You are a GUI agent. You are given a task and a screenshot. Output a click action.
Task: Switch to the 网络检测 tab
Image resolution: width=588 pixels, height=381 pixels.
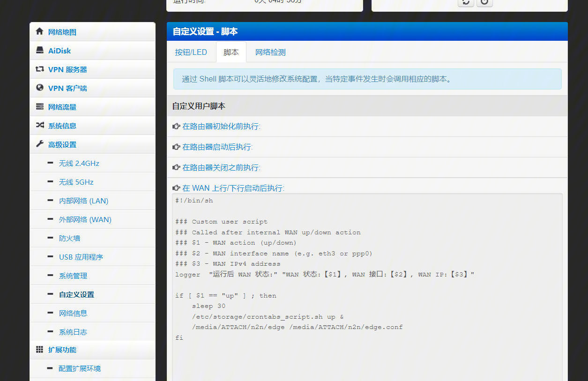pos(270,52)
